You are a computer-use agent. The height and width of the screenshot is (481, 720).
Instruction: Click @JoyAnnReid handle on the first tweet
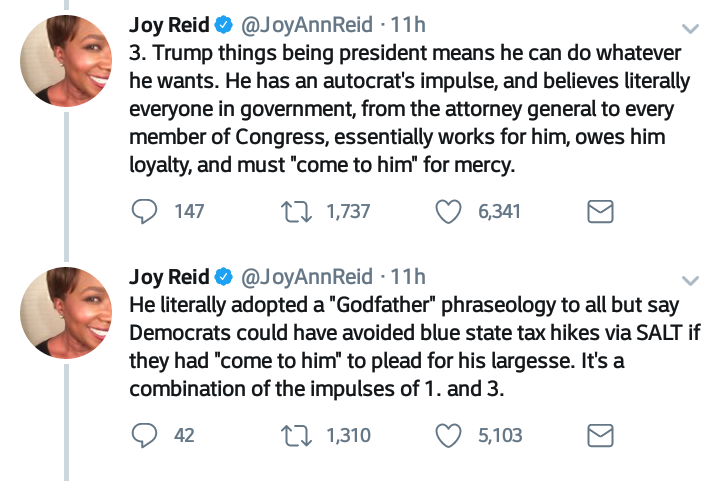(x=306, y=24)
